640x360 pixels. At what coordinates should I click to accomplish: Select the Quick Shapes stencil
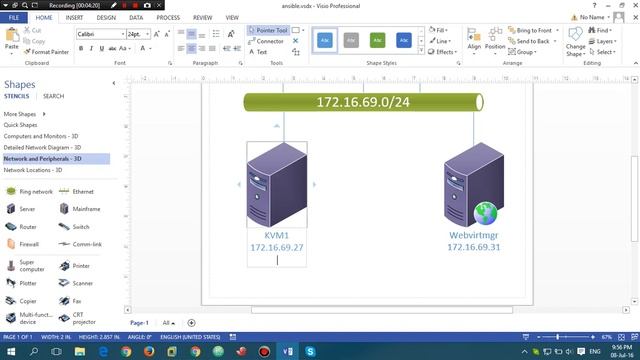point(20,125)
